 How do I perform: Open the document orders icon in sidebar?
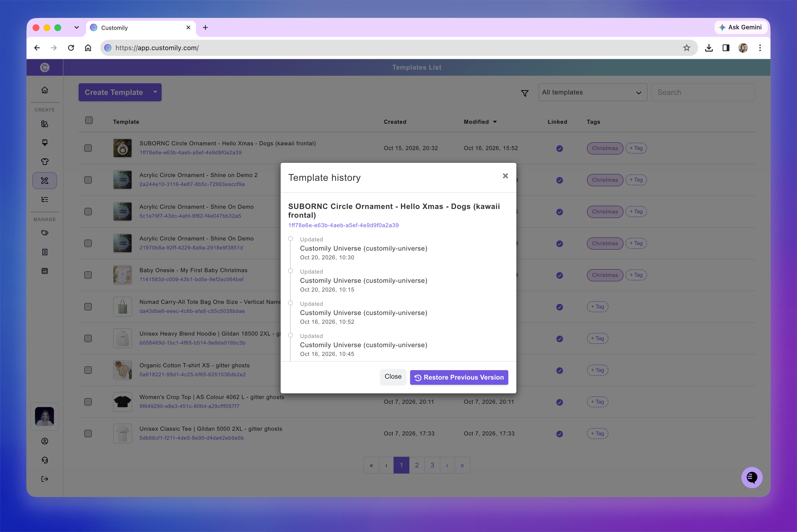[44, 252]
